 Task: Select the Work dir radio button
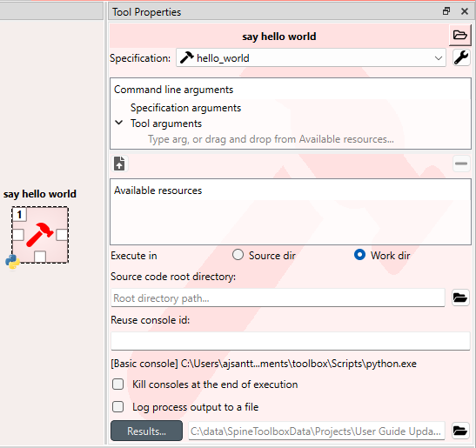click(x=359, y=255)
